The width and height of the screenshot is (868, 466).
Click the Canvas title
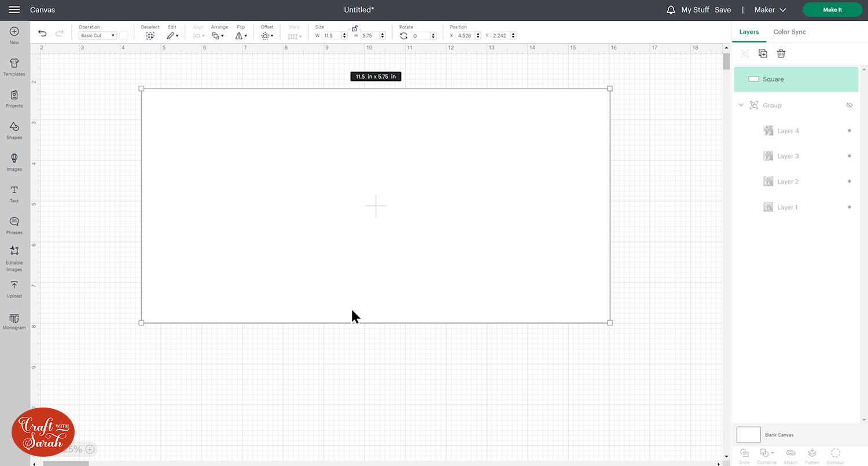click(42, 10)
